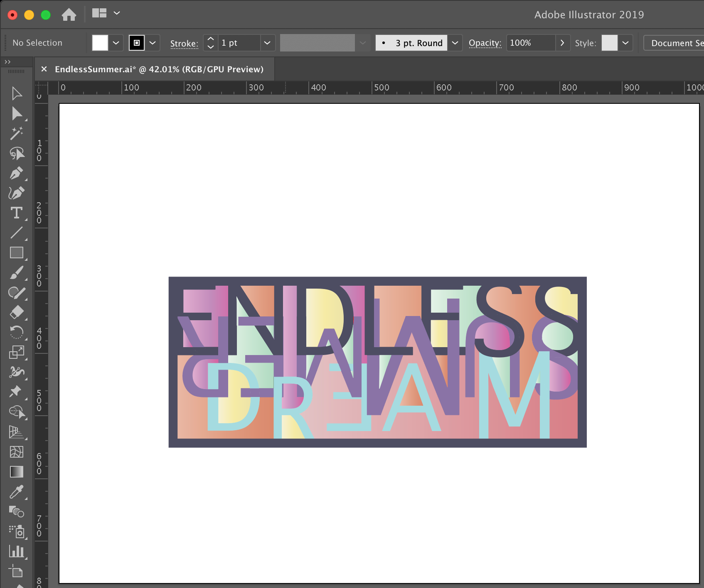Select the Symbol Sprayer tool
Viewport: 704px width, 588px height.
click(x=17, y=532)
